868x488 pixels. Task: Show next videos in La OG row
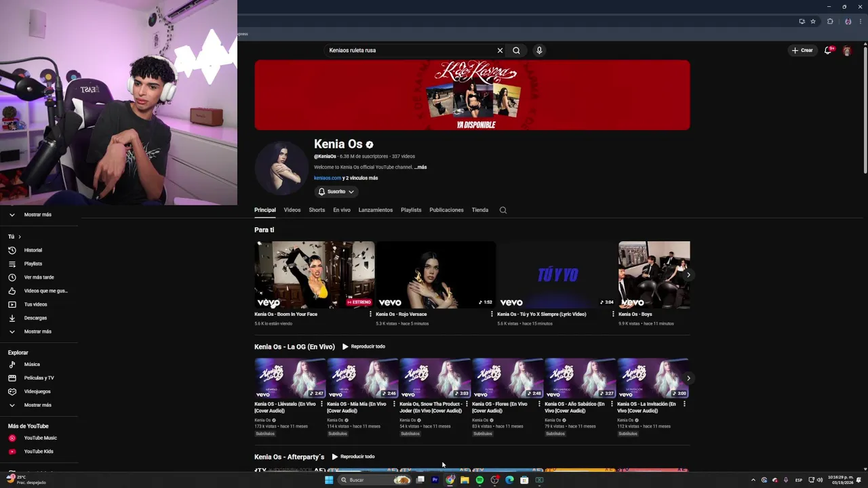688,378
